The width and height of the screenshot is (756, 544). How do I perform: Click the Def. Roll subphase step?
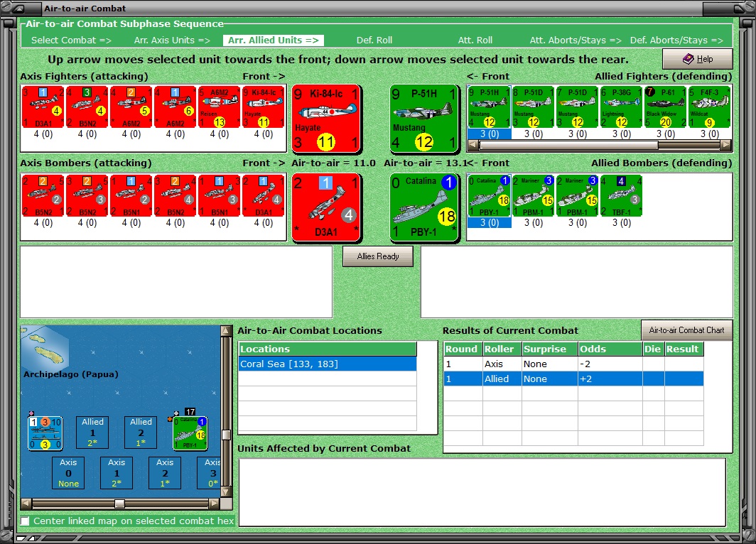coord(374,40)
